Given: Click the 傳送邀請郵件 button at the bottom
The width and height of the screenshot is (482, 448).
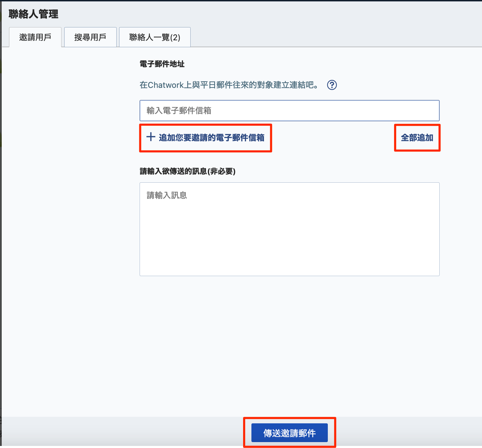Looking at the screenshot, I should point(290,433).
